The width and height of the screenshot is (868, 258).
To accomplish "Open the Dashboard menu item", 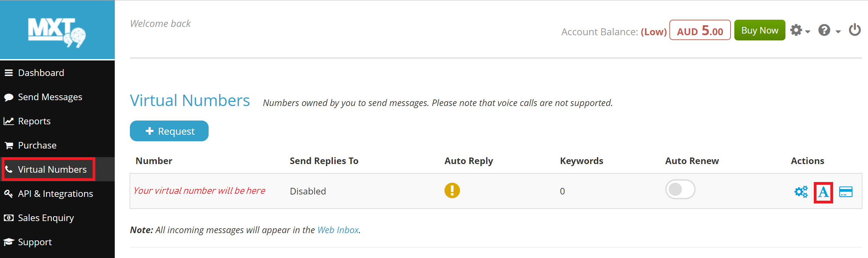I will [41, 73].
